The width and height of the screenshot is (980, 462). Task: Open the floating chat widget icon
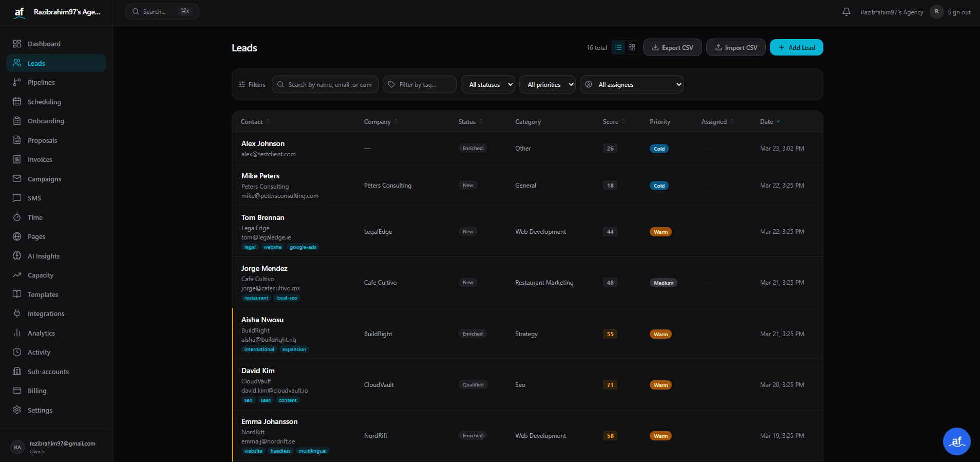pyautogui.click(x=956, y=441)
